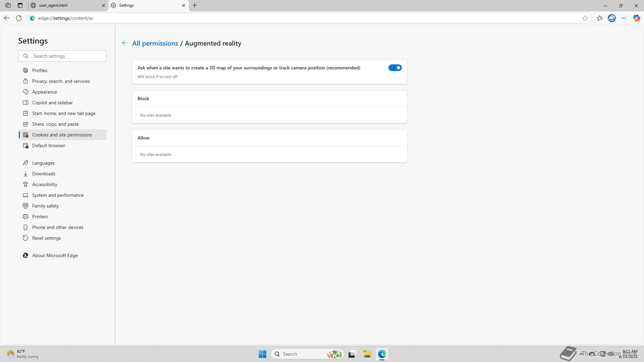This screenshot has width=644, height=362.
Task: Open About Microsoft Edge page
Action: (x=55, y=255)
